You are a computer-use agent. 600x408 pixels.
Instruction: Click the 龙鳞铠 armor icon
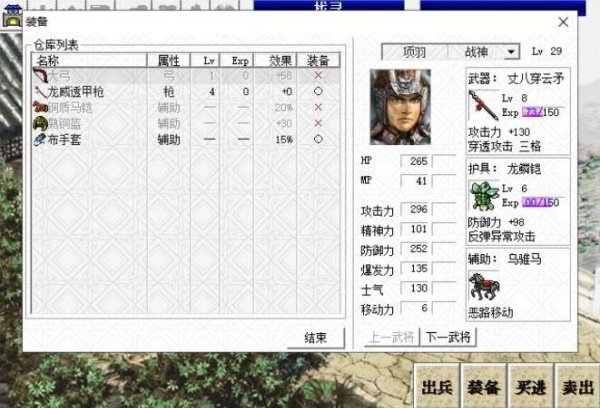pyautogui.click(x=484, y=196)
